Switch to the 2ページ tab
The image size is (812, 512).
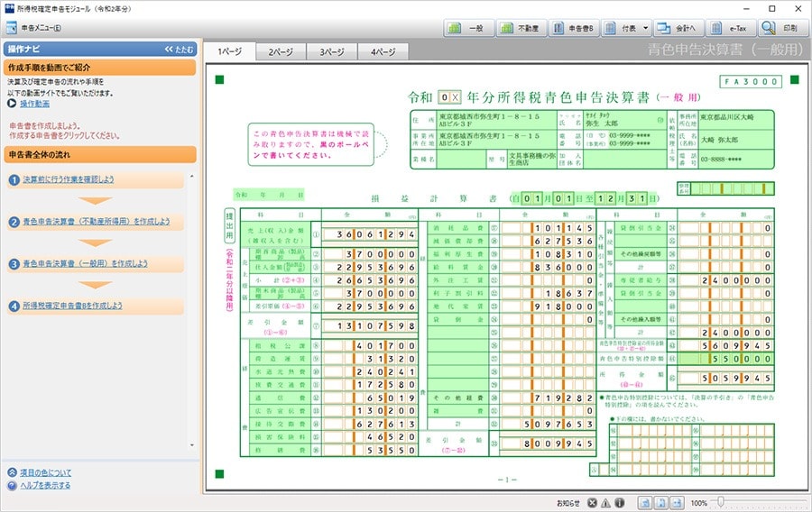click(281, 51)
